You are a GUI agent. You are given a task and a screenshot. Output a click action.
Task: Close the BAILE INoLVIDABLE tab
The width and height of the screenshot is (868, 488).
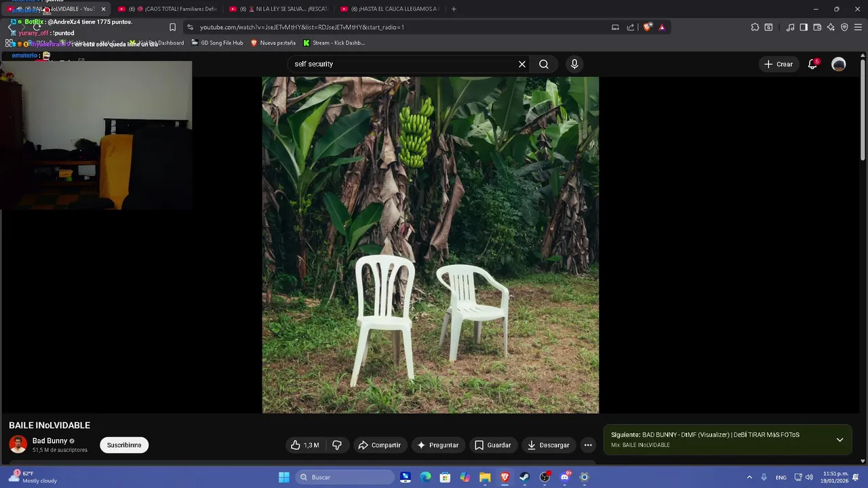tap(103, 9)
